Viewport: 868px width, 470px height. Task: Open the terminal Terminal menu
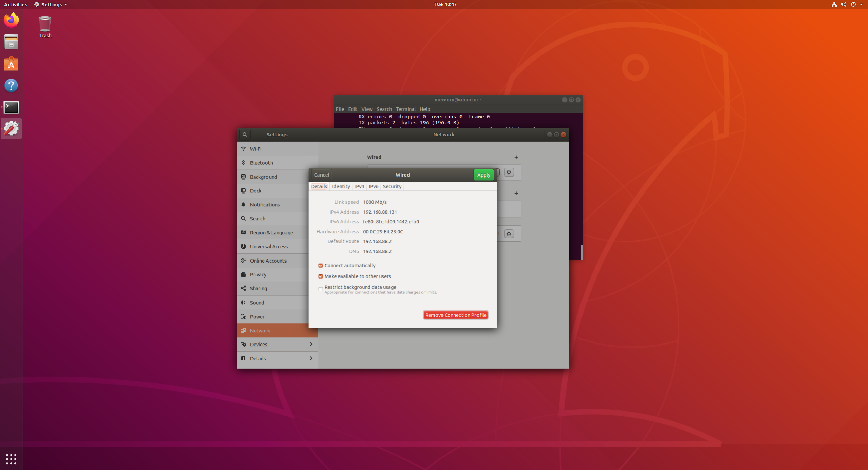[x=405, y=109]
